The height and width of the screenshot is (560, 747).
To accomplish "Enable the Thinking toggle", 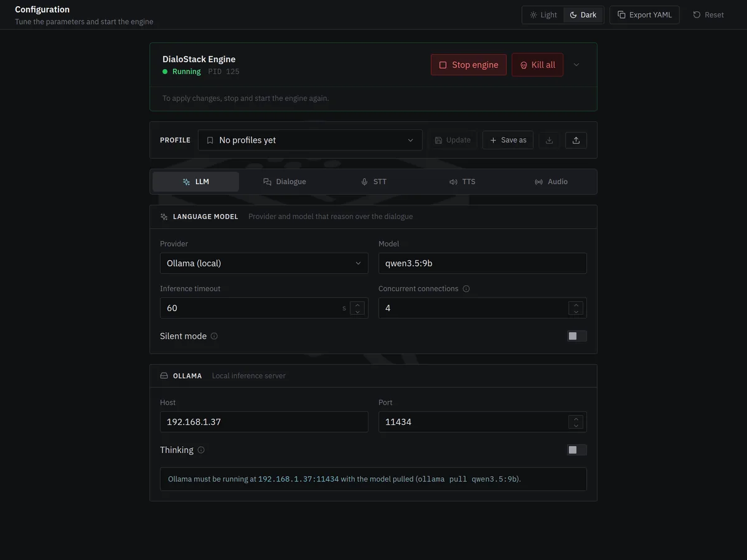I will (x=576, y=450).
